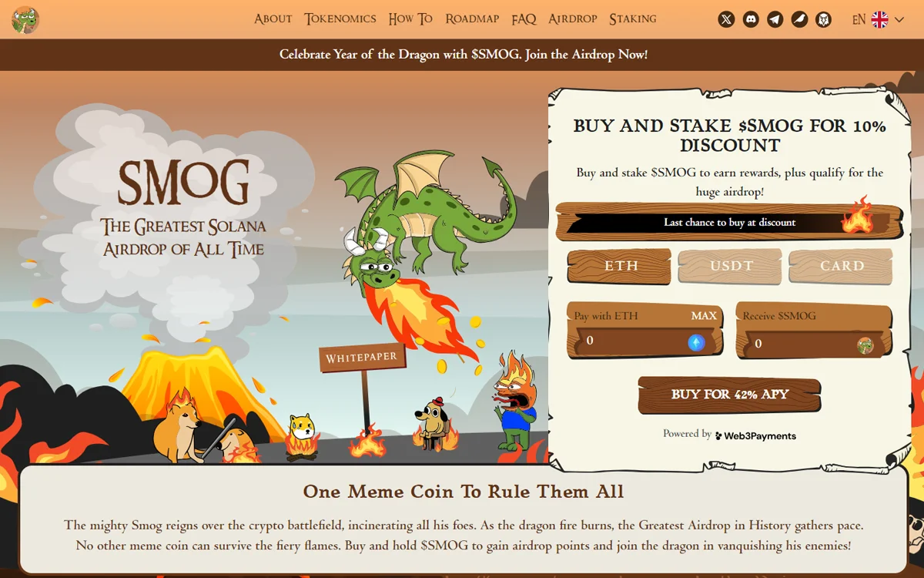Open the X (Twitter) social icon
Screen dimensions: 924x578
pos(726,19)
